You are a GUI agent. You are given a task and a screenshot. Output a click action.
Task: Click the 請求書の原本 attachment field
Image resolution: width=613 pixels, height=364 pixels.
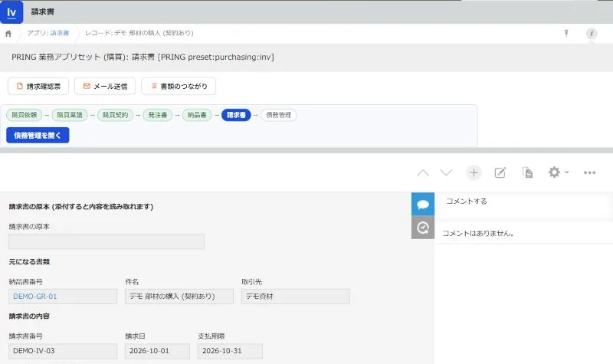pos(107,241)
